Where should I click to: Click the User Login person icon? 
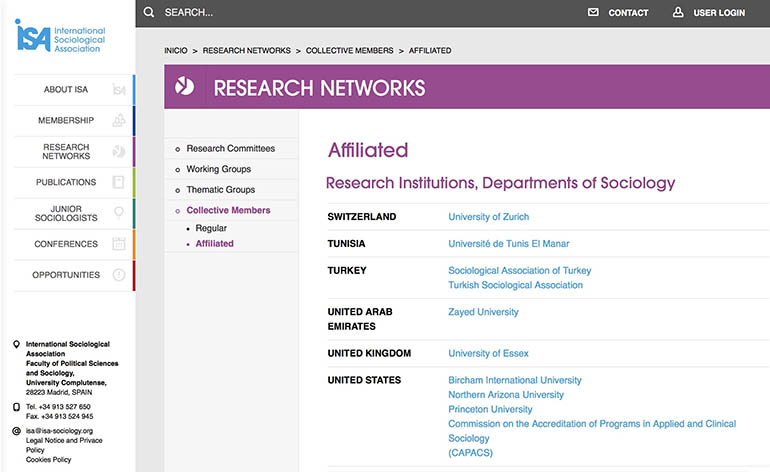678,12
